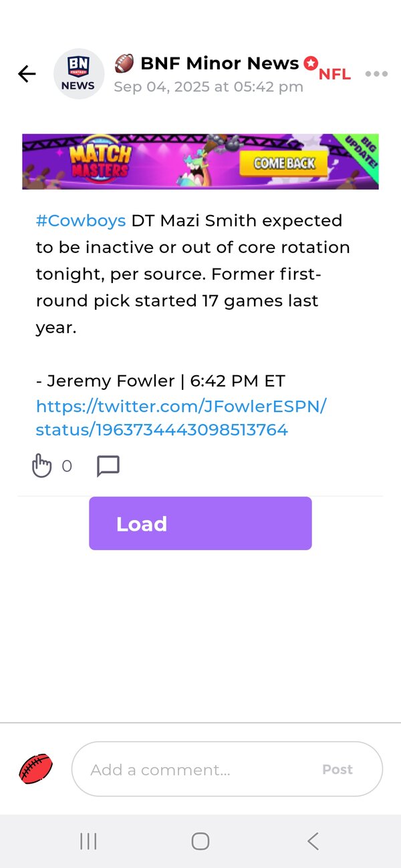This screenshot has width=401, height=868.
Task: Go back using the top-left arrow
Action: point(27,73)
